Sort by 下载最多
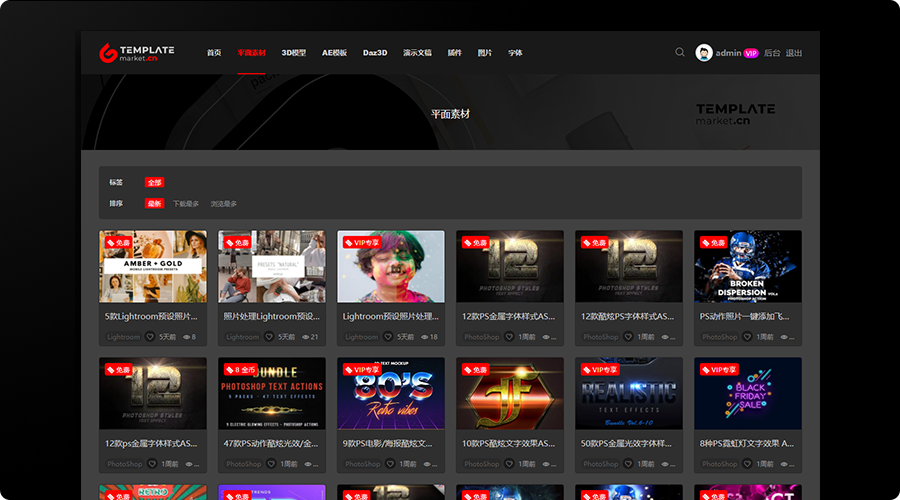Viewport: 900px width, 500px height. click(x=186, y=204)
